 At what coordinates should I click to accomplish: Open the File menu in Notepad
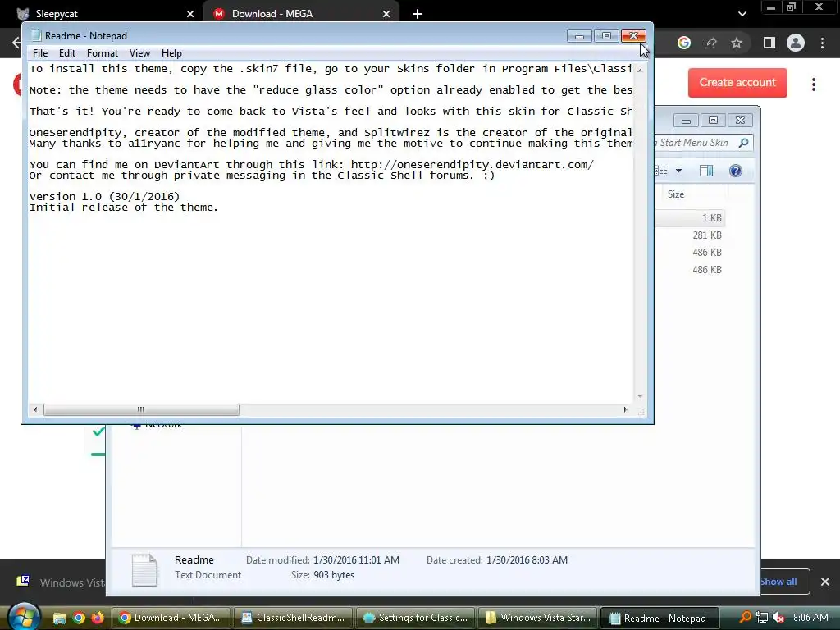(40, 53)
